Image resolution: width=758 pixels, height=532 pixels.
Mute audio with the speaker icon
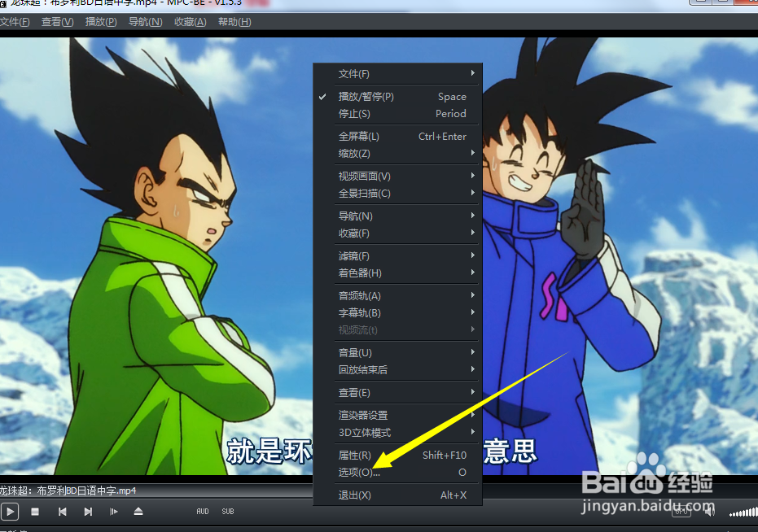[x=710, y=512]
